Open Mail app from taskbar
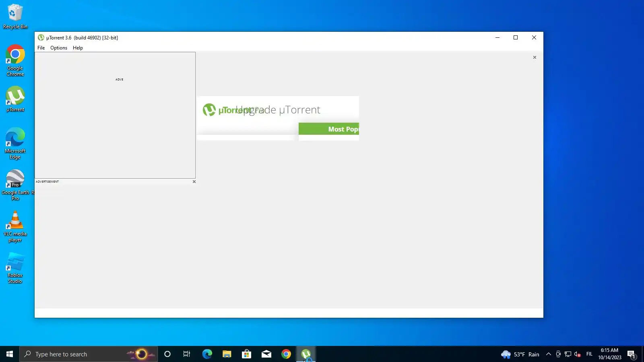The image size is (644, 362). tap(266, 354)
